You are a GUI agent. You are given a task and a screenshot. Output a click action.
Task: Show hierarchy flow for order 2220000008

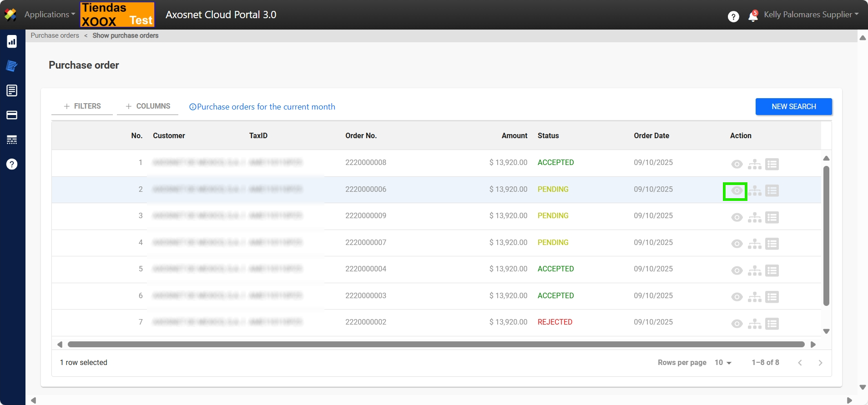754,164
